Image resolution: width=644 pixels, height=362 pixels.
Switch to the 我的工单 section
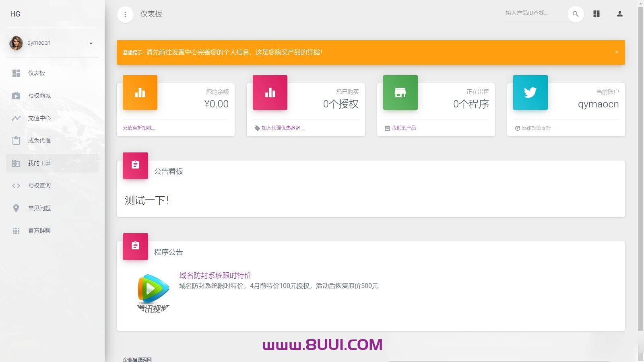click(x=39, y=163)
